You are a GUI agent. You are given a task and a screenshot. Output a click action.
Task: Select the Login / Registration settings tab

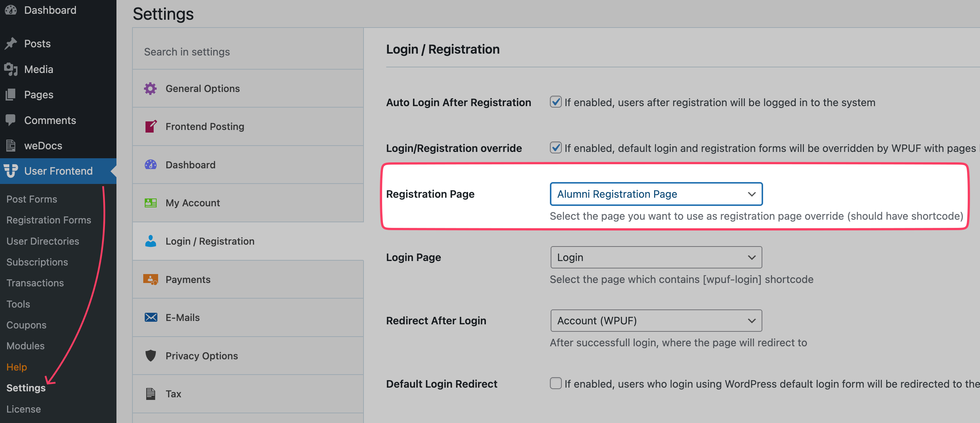tap(209, 241)
